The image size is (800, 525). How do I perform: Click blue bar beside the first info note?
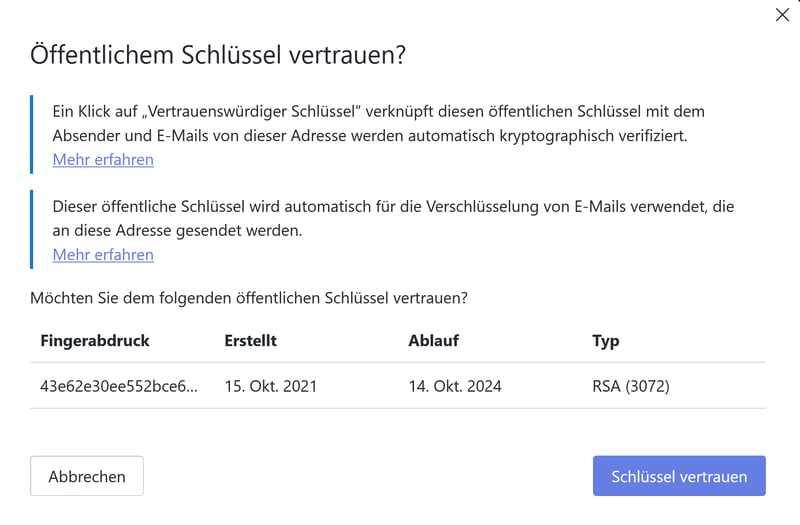pyautogui.click(x=32, y=135)
